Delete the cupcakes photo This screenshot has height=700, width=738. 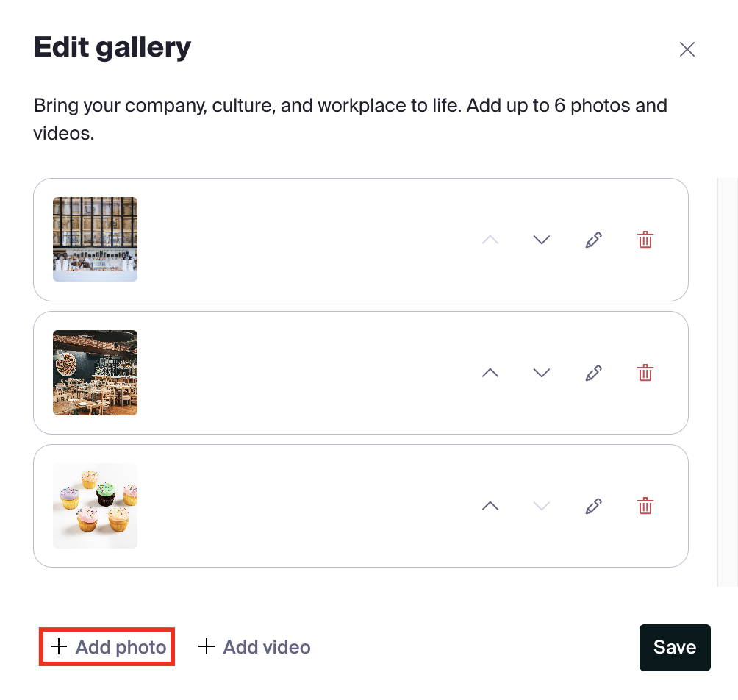645,506
